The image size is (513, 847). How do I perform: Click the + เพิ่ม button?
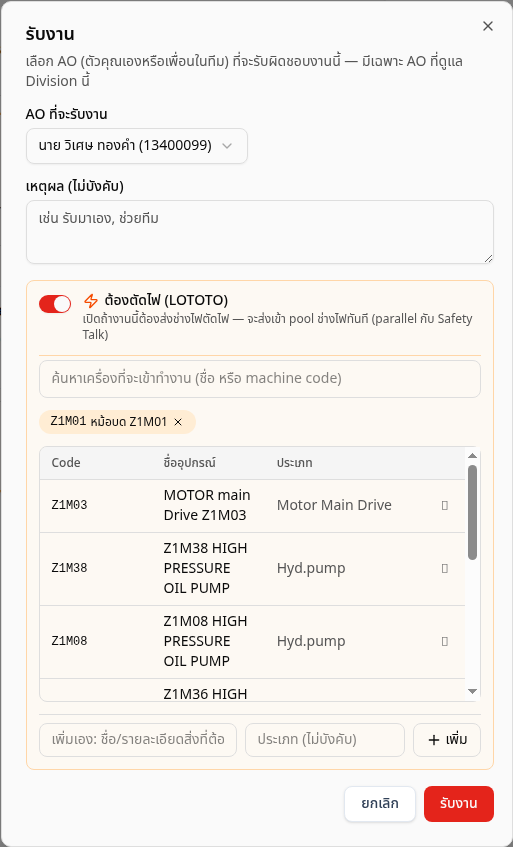[447, 740]
